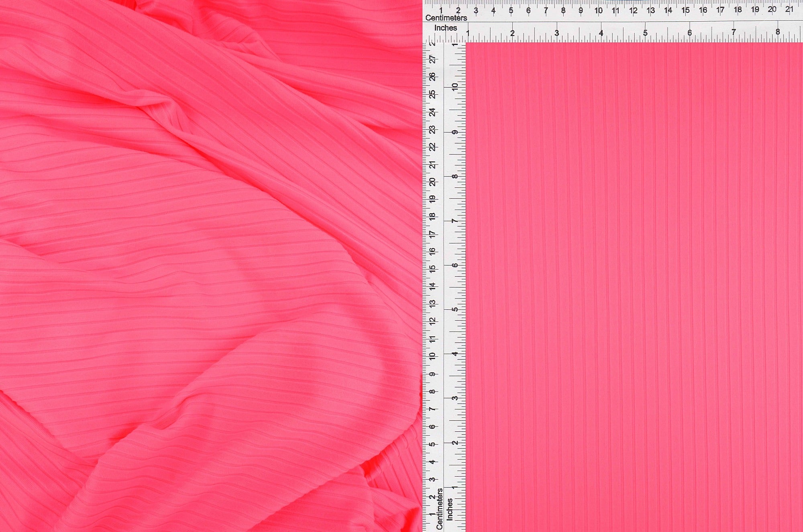Click number 5 on vertical centimeter ruler
Image resolution: width=803 pixels, height=532 pixels.
(432, 445)
